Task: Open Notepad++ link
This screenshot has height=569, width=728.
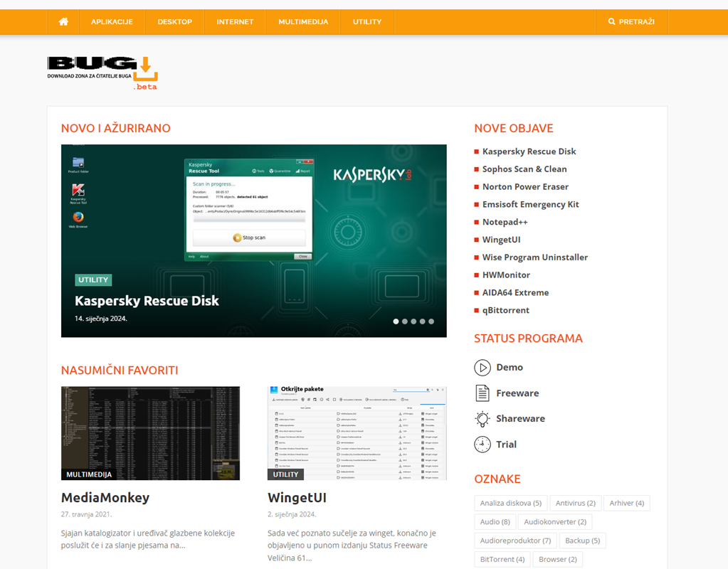Action: [505, 222]
